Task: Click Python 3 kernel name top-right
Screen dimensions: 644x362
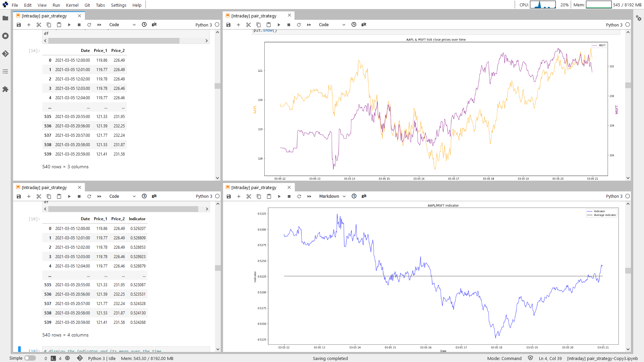Action: [x=614, y=25]
